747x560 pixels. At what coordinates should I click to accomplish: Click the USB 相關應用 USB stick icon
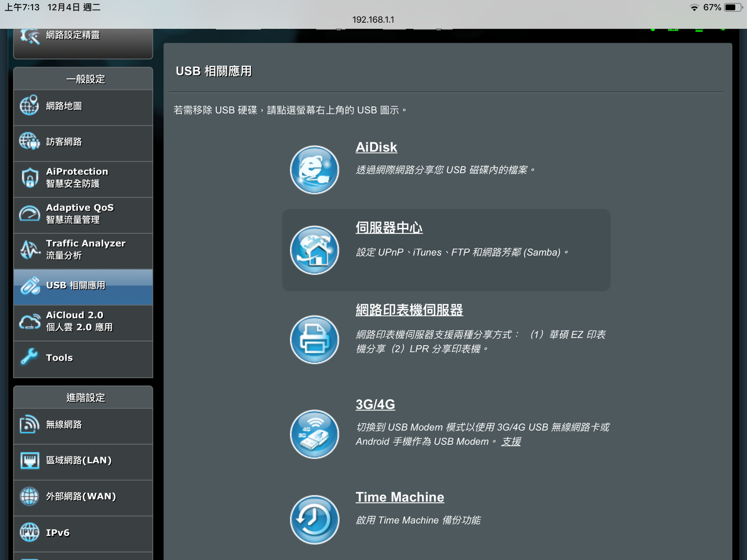click(29, 285)
